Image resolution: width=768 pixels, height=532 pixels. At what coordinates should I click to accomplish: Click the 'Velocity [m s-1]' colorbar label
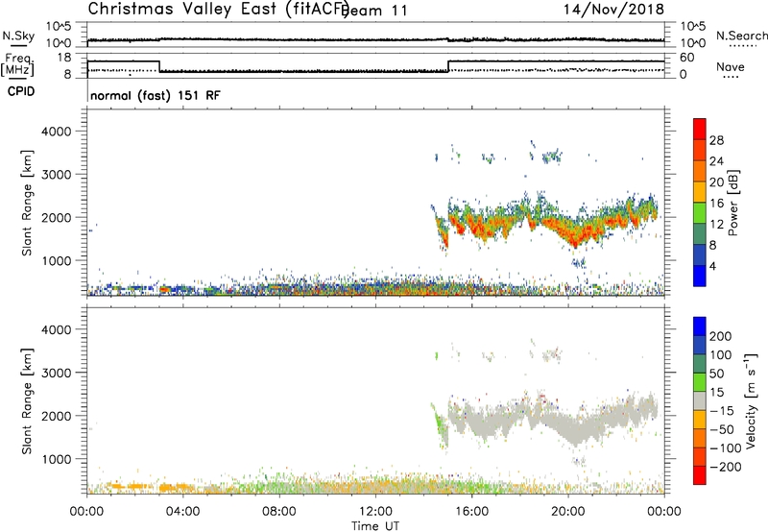751,400
